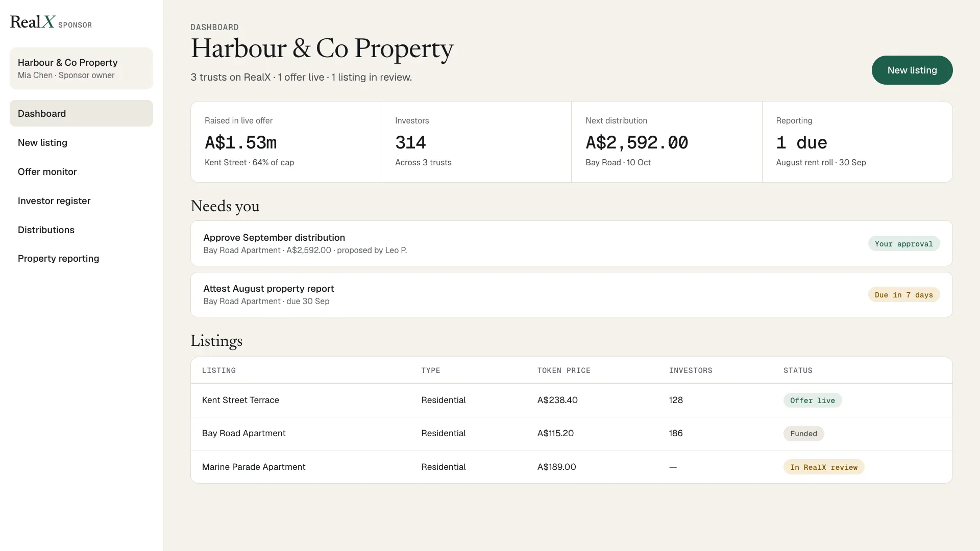This screenshot has width=980, height=551.
Task: Click token price A$238.40
Action: pyautogui.click(x=557, y=400)
